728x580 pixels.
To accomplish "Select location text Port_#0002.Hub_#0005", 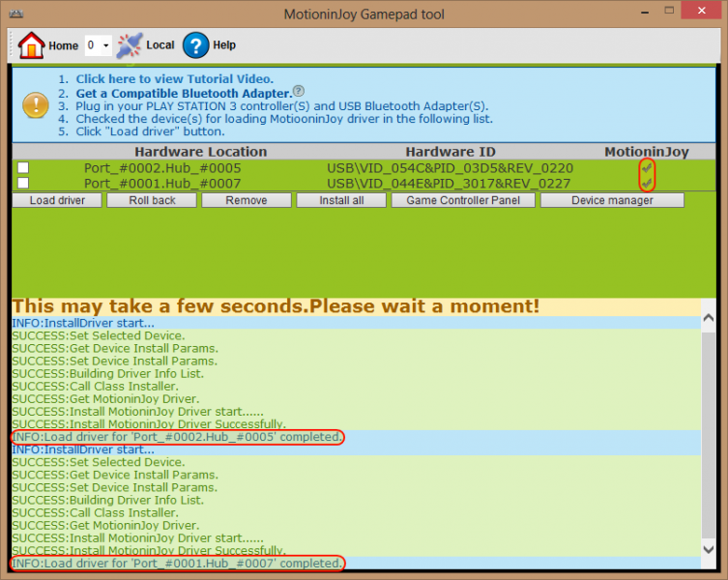I will coord(162,168).
